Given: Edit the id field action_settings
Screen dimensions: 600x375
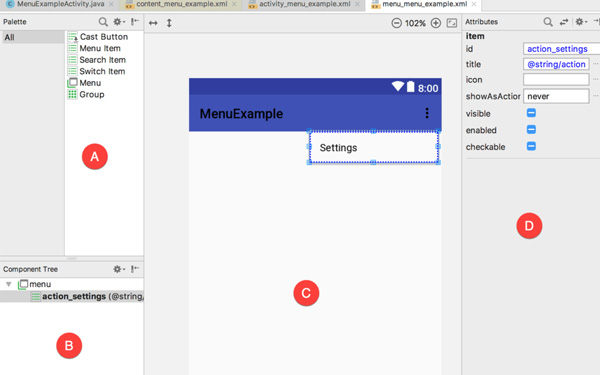Looking at the screenshot, I should click(561, 49).
